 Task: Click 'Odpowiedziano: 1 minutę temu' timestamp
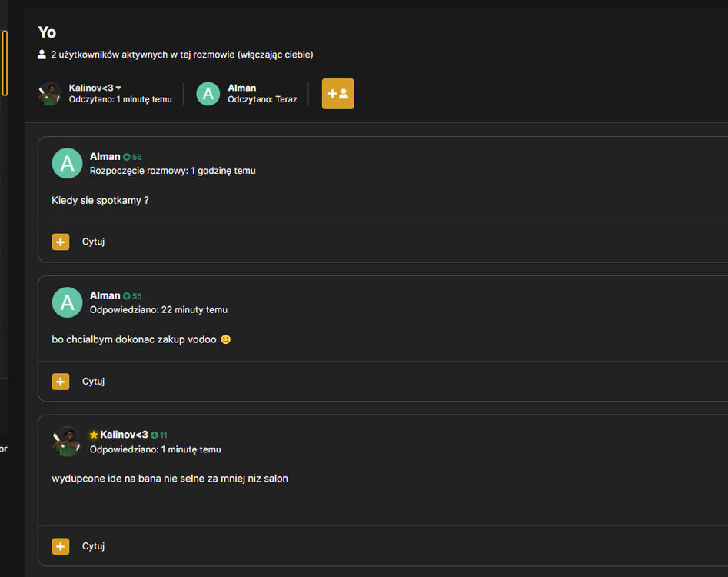pyautogui.click(x=155, y=449)
